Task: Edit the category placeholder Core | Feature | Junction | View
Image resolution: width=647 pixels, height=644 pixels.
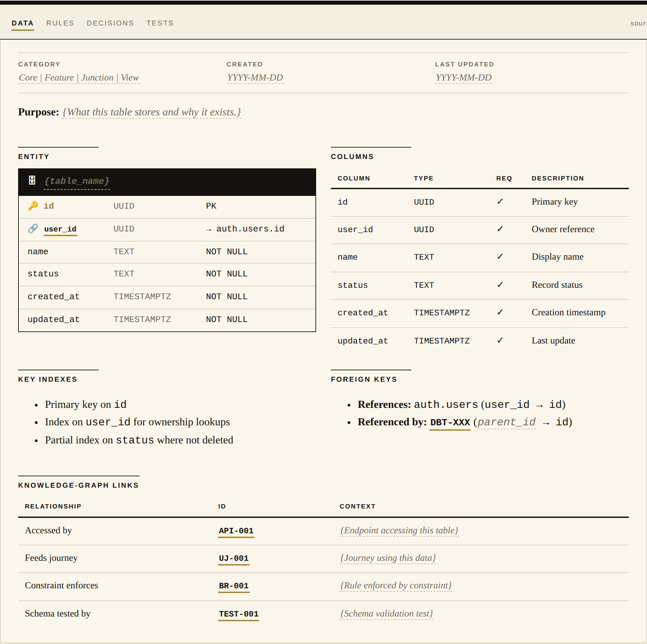Action: pyautogui.click(x=79, y=78)
